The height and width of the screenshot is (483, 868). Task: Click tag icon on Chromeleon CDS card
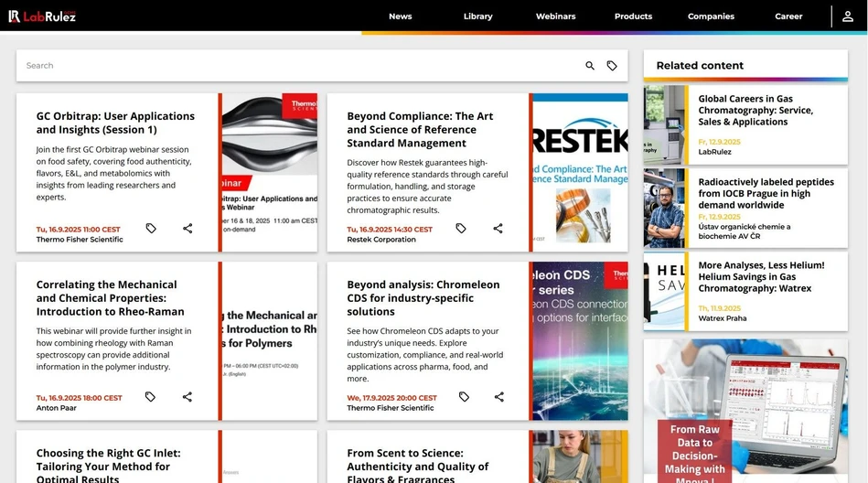464,397
